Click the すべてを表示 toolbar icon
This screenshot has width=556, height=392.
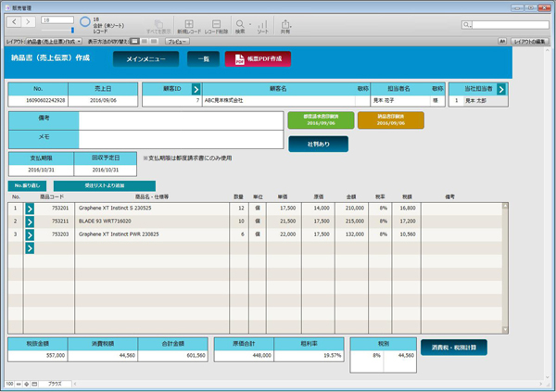click(158, 26)
